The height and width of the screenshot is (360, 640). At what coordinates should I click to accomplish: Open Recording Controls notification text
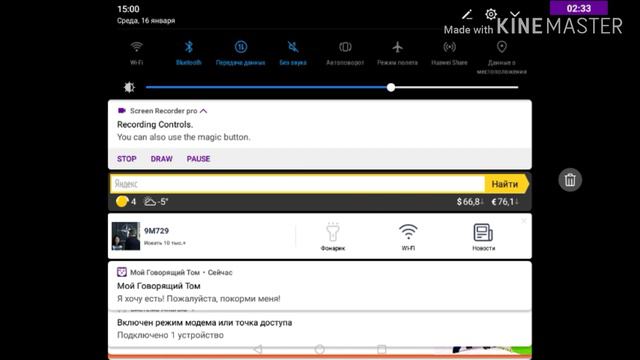pos(155,124)
